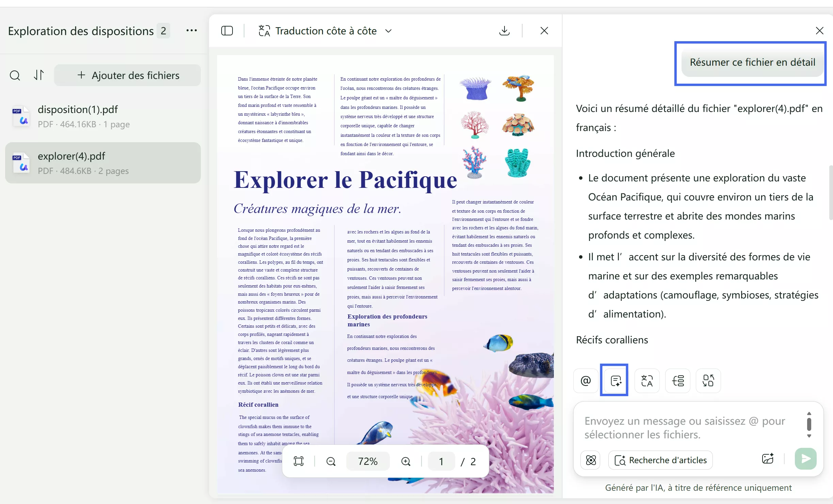The image size is (833, 504).
Task: Click the sort files icon
Action: 39,75
